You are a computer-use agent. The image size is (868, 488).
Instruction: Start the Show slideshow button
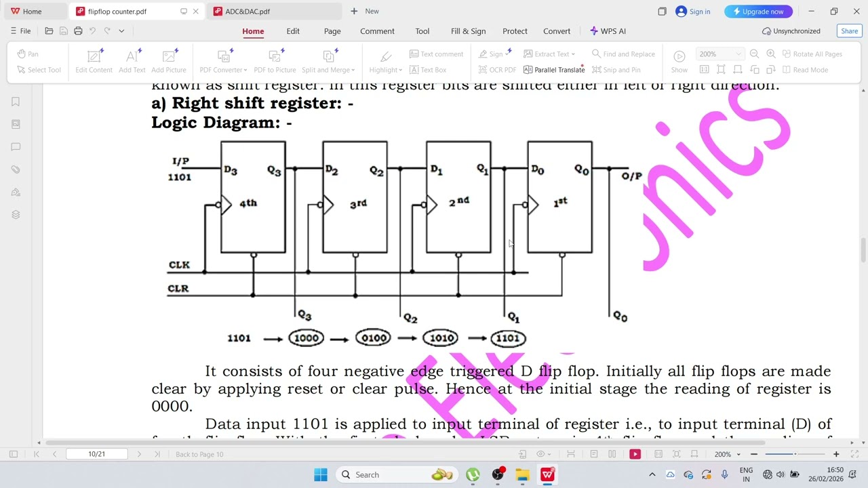[x=679, y=62]
